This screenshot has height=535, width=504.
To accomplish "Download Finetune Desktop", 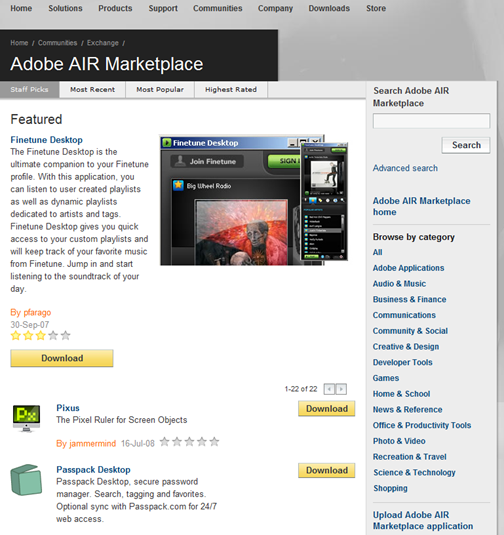I will point(62,358).
